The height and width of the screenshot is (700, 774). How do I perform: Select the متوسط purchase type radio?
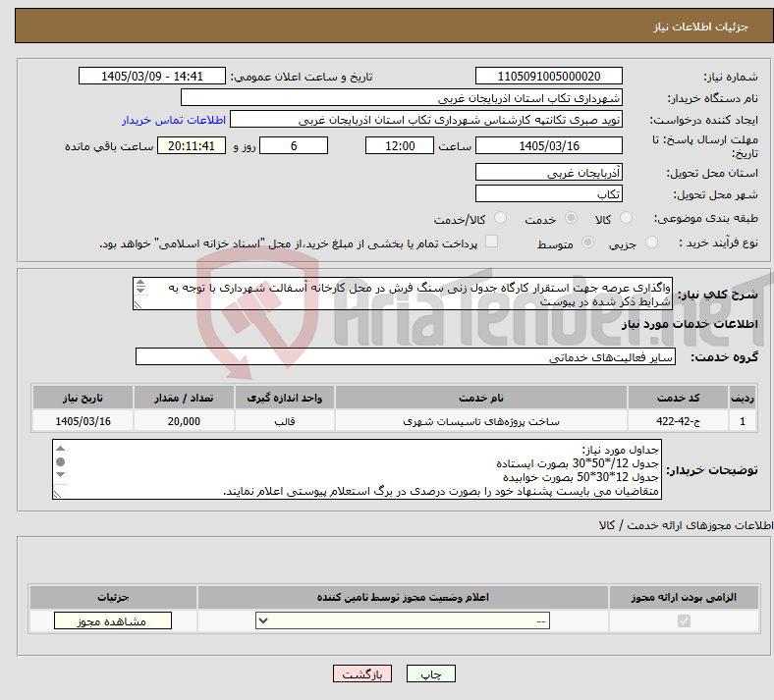click(588, 242)
